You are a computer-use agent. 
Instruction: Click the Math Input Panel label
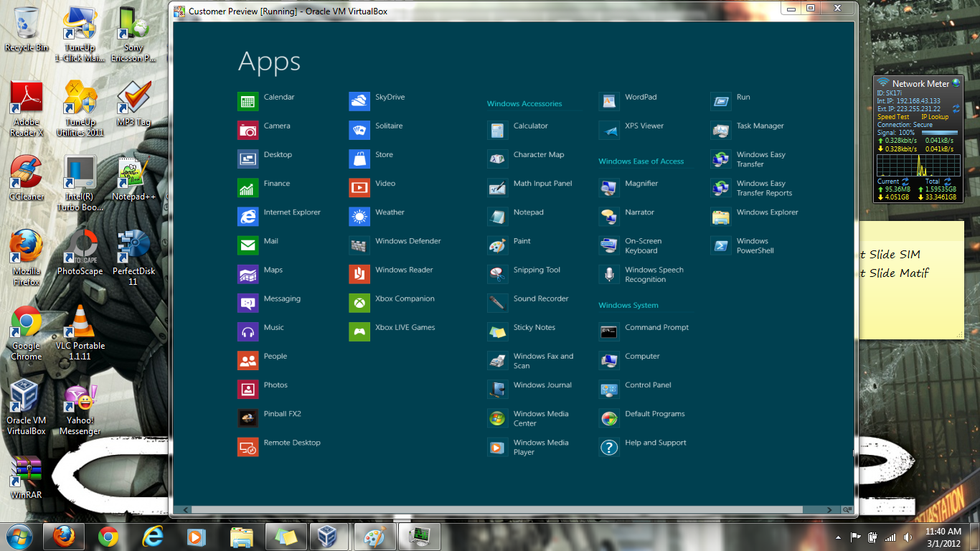pos(543,184)
